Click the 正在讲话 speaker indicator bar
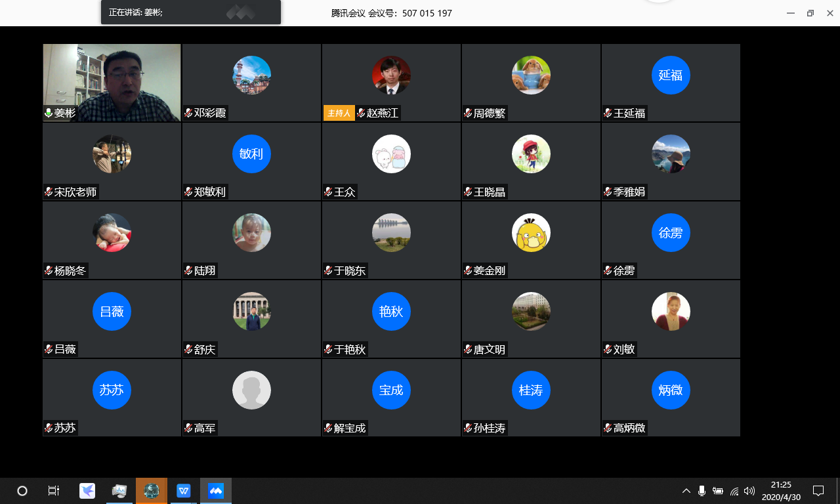The height and width of the screenshot is (504, 840). coord(190,12)
